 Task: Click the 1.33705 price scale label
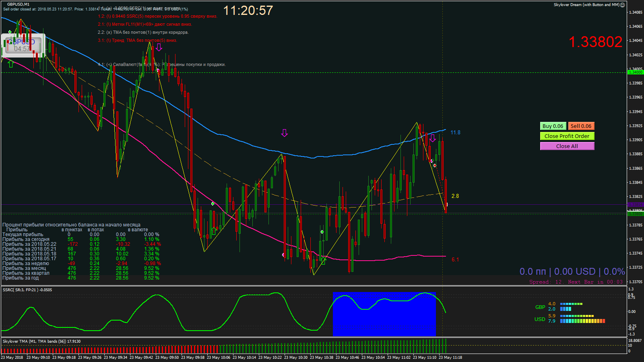(x=636, y=282)
